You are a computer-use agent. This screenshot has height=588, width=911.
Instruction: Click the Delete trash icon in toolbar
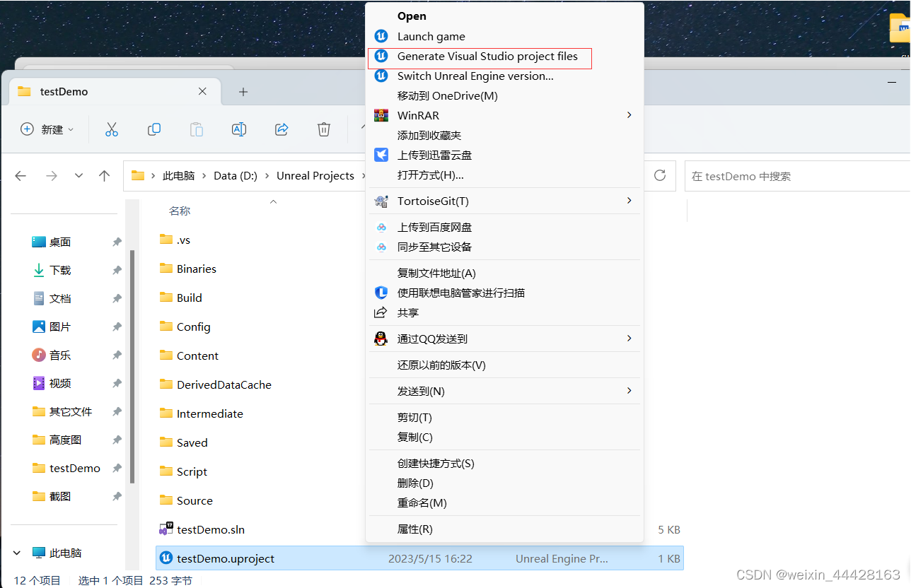(x=324, y=129)
